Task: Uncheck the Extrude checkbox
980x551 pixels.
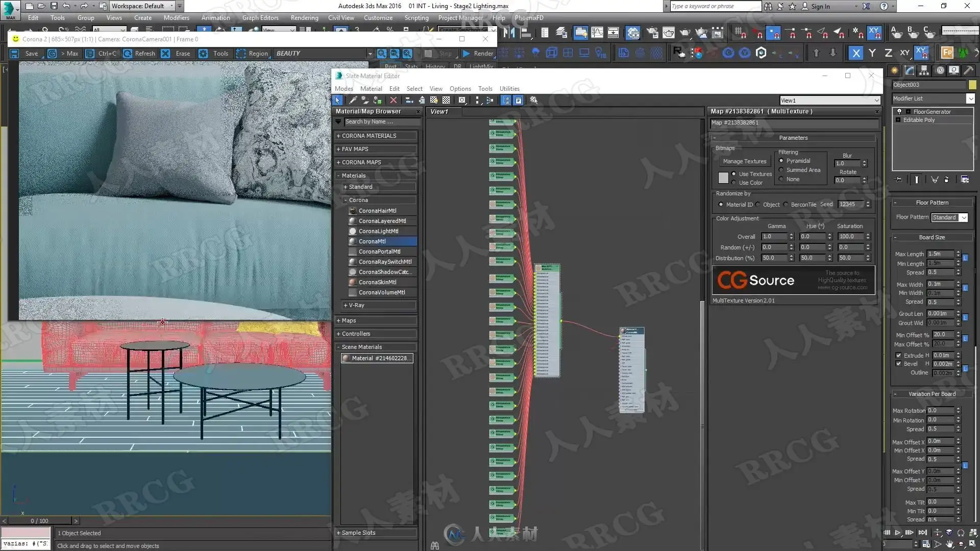Action: pyautogui.click(x=898, y=356)
